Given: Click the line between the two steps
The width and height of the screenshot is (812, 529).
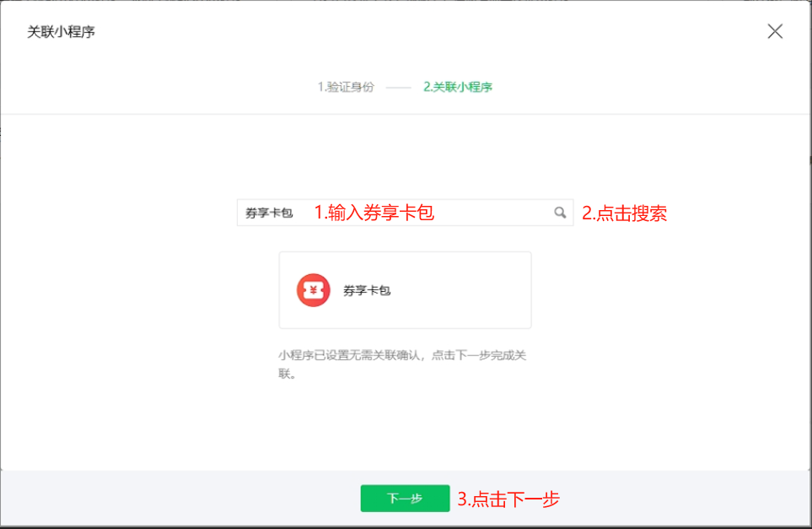Looking at the screenshot, I should (x=399, y=87).
